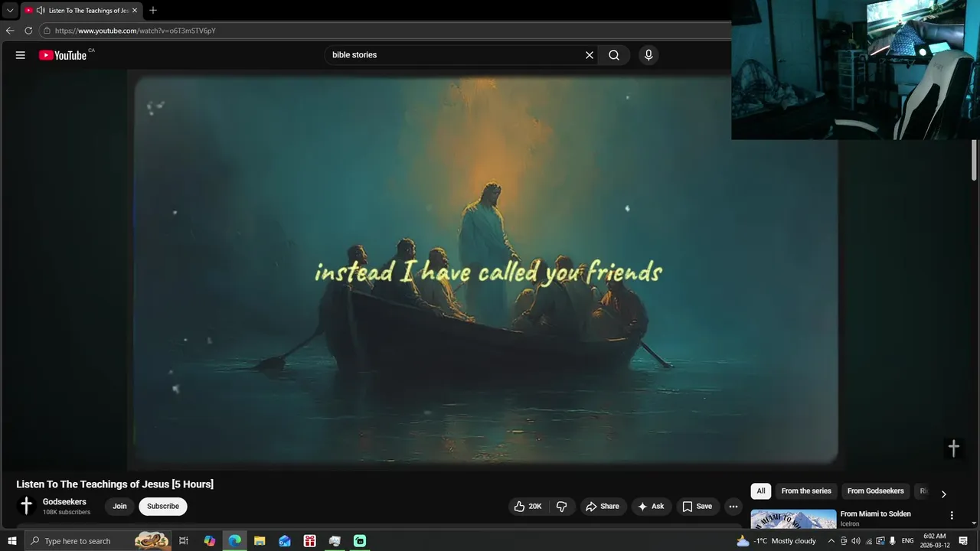The width and height of the screenshot is (980, 551).
Task: Join the Godseekers channel membership
Action: click(119, 507)
